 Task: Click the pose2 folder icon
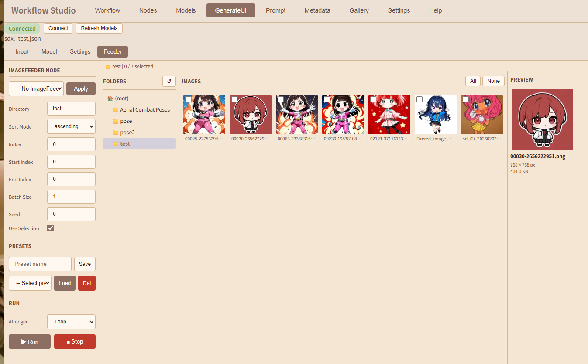click(x=115, y=133)
